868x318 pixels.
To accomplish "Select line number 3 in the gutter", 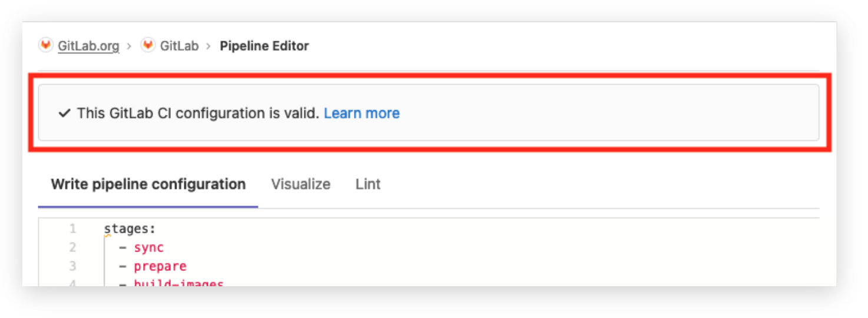I will 73,267.
